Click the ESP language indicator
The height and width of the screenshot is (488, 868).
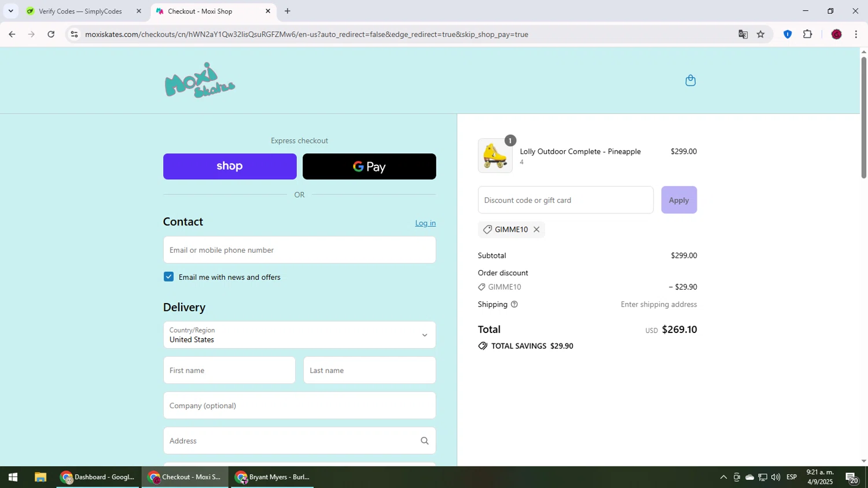pos(792,477)
